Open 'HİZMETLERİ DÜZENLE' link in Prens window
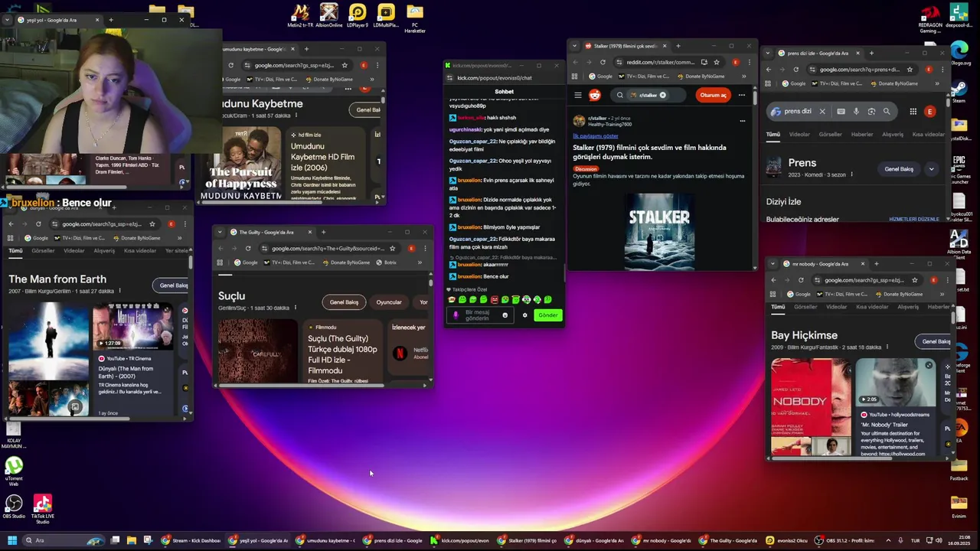The image size is (980, 551). pyautogui.click(x=913, y=220)
